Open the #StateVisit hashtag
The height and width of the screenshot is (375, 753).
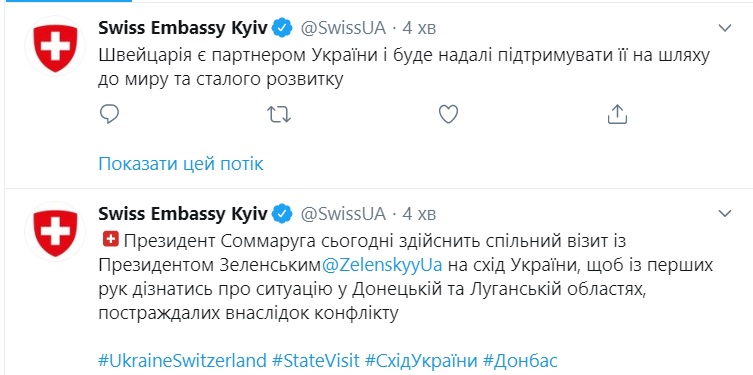316,360
